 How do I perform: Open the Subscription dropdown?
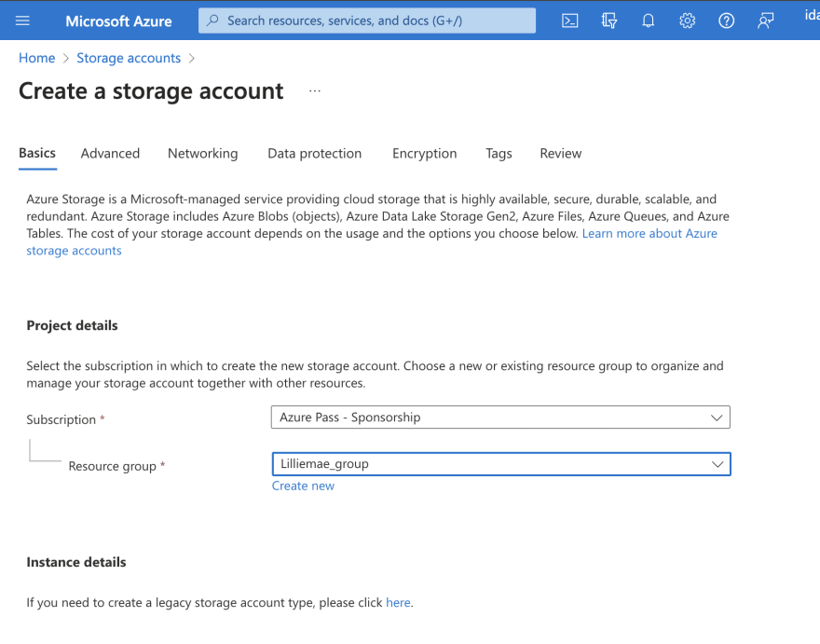500,418
